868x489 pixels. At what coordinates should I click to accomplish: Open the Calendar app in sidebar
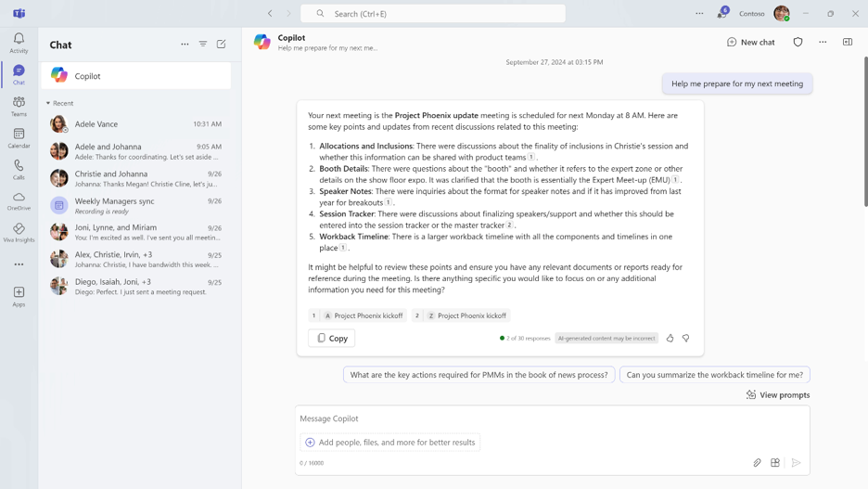pos(19,137)
